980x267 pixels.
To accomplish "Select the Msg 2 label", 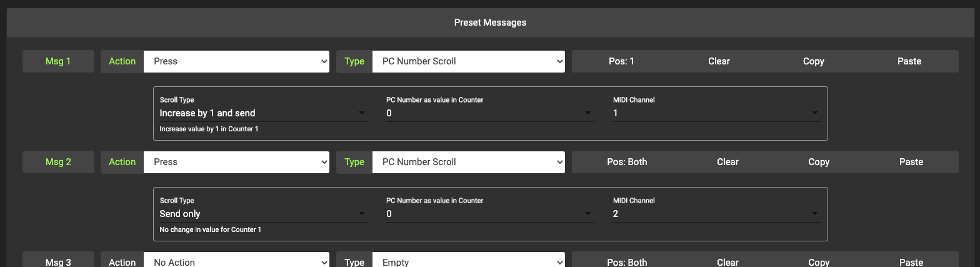I will pyautogui.click(x=58, y=162).
